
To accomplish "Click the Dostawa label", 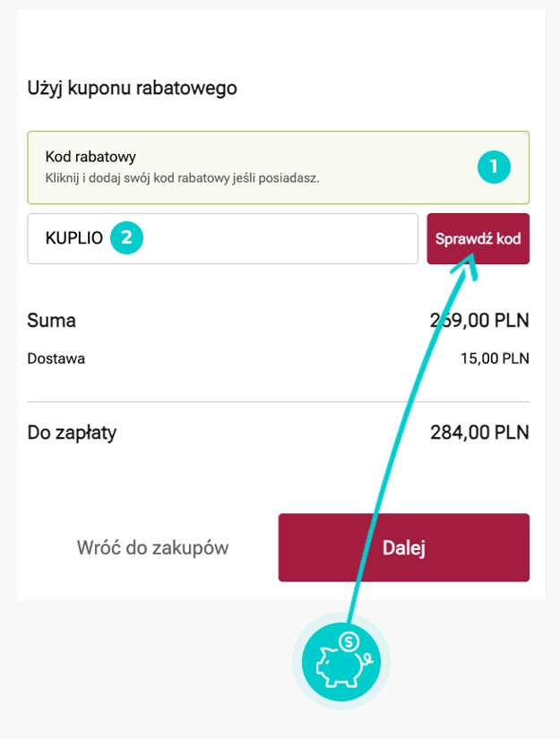I will click(x=56, y=358).
